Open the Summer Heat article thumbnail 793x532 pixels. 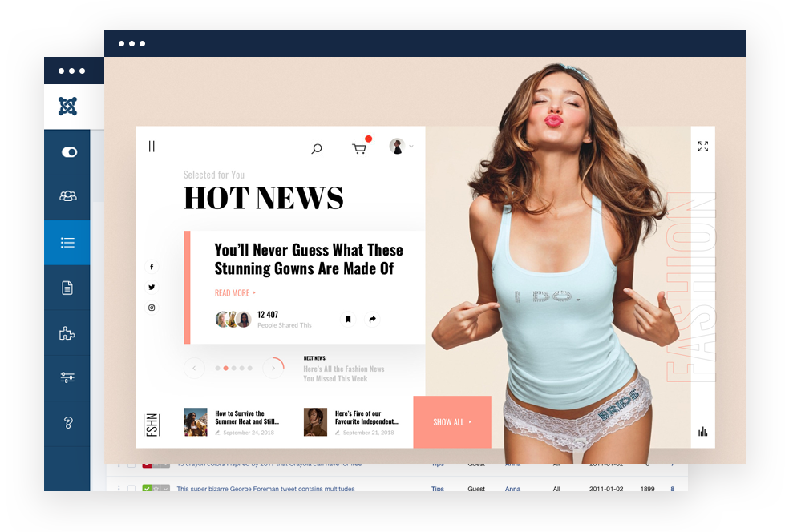pos(195,422)
